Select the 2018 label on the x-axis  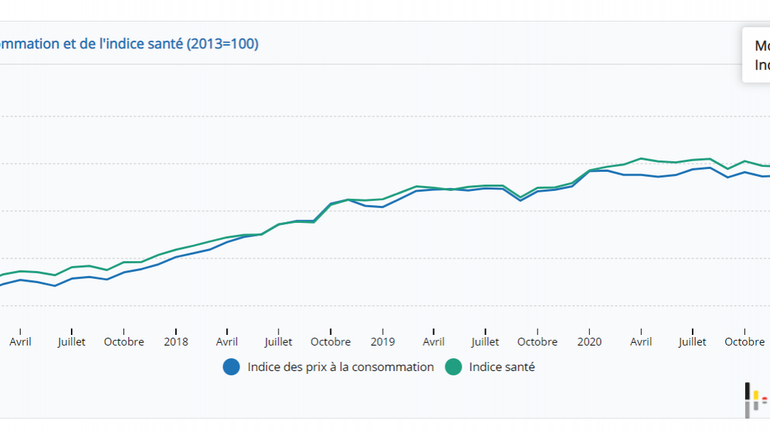pyautogui.click(x=176, y=341)
